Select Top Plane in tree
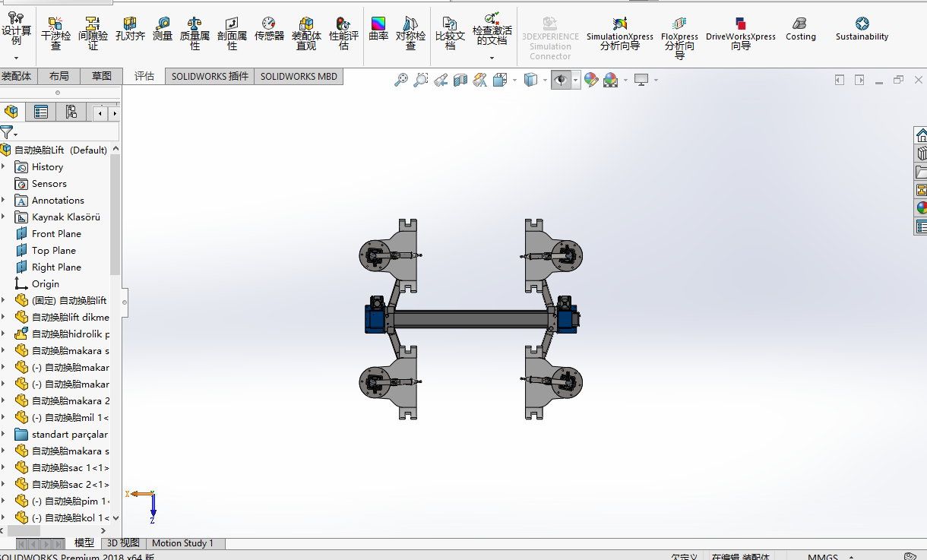Screen dimensions: 927x560 [53, 250]
